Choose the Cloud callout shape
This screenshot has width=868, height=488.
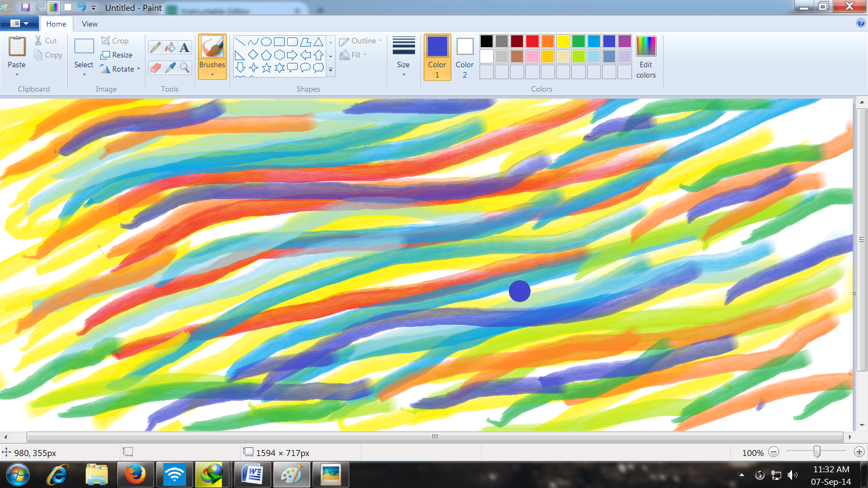[x=318, y=68]
